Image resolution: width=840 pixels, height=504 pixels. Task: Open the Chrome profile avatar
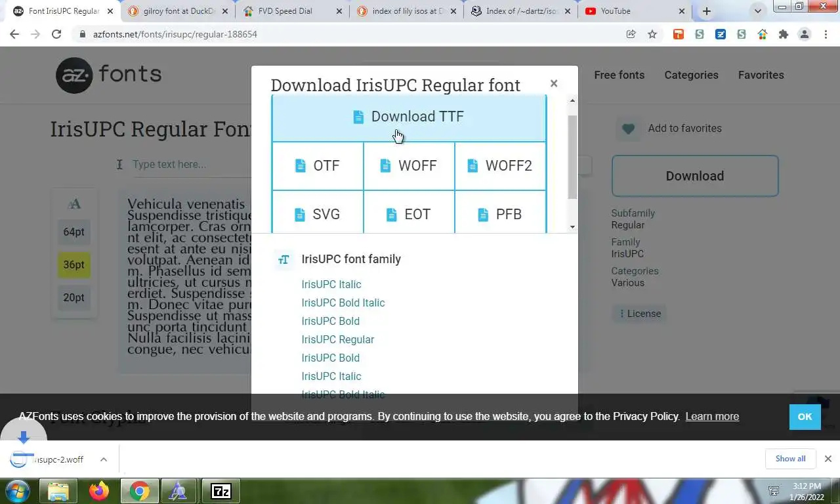805,34
